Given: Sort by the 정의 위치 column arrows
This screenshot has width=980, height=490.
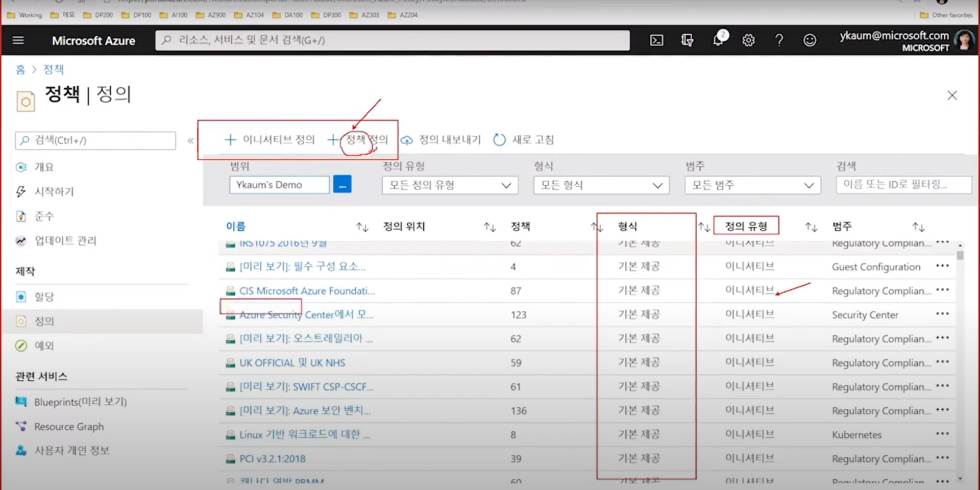Looking at the screenshot, I should pos(489,227).
